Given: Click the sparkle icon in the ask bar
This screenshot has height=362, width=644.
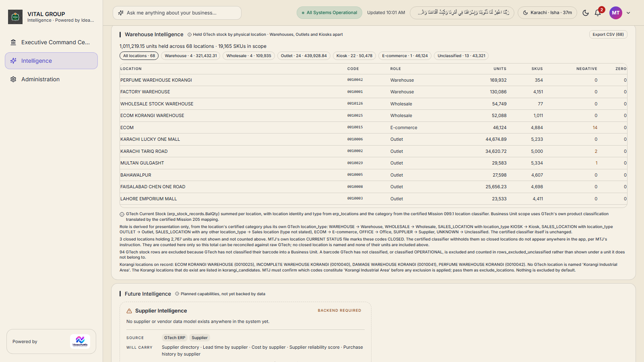Looking at the screenshot, I should pos(121,13).
